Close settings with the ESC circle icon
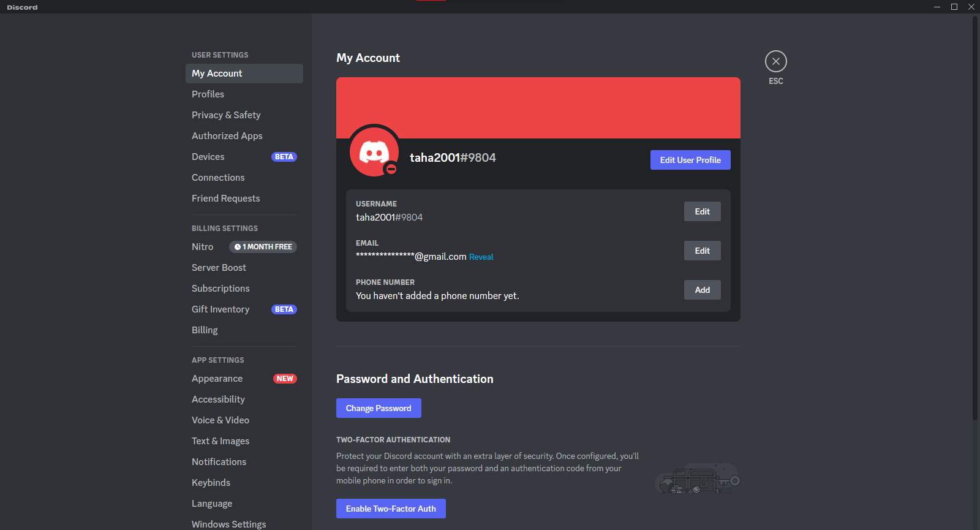Screen dimensions: 980x530 [x=776, y=61]
